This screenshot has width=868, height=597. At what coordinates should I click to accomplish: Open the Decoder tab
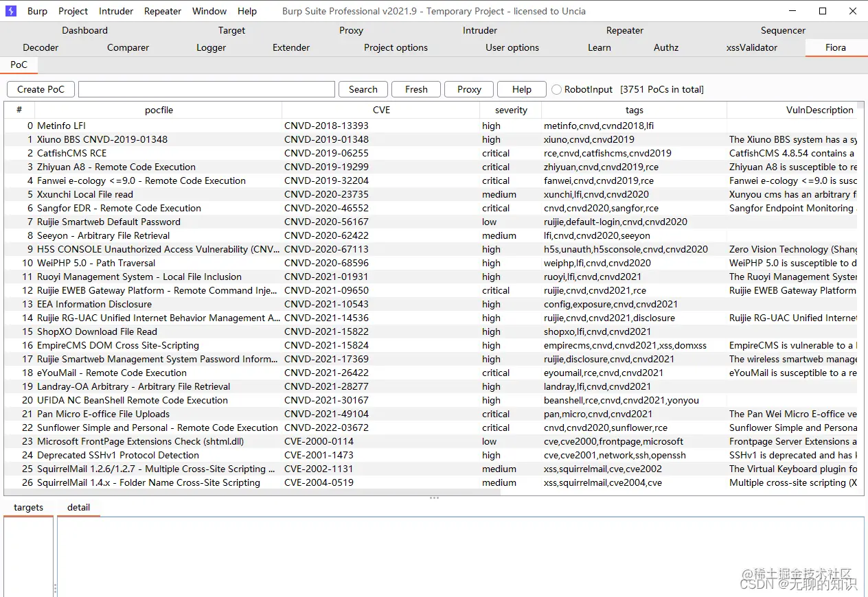pos(41,47)
